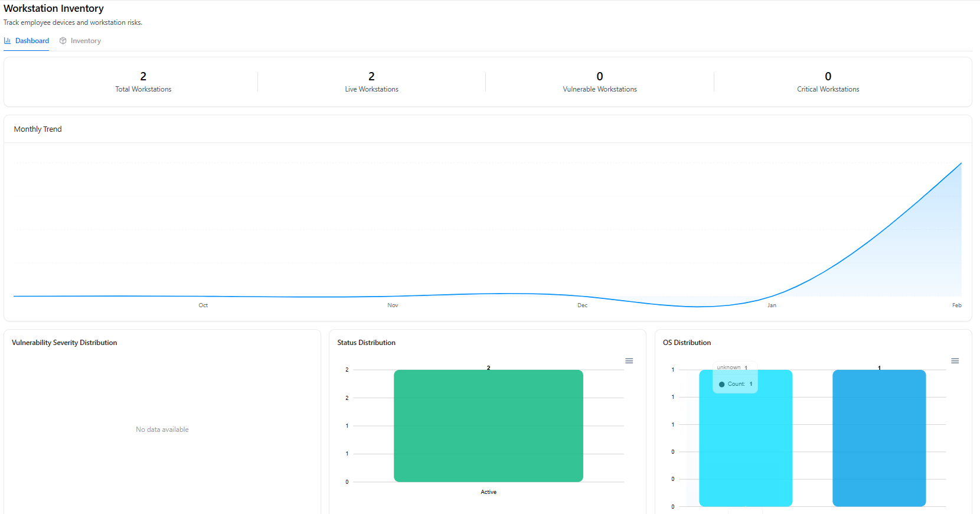Click the Inventory box icon
The image size is (980, 514).
pos(63,41)
